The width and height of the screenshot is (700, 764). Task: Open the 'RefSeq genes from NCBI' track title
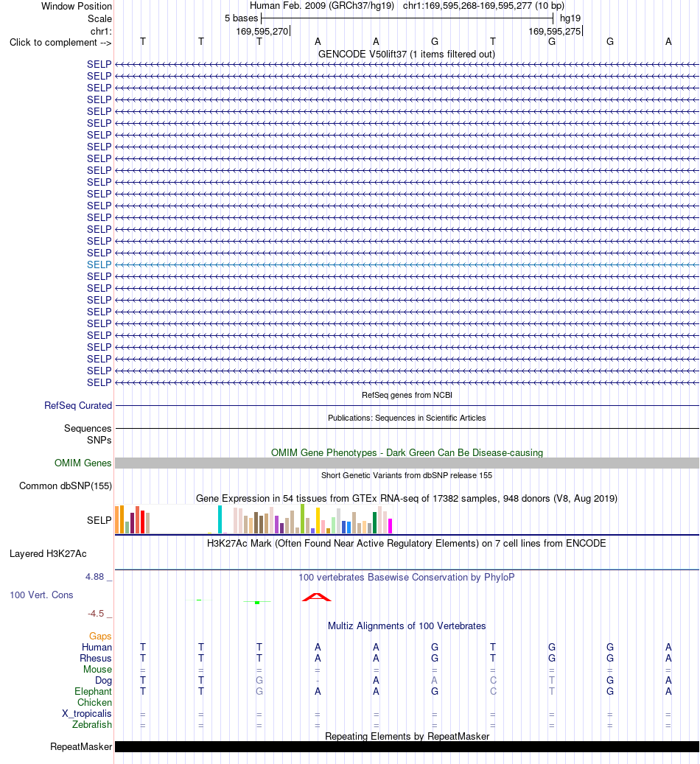click(x=407, y=395)
